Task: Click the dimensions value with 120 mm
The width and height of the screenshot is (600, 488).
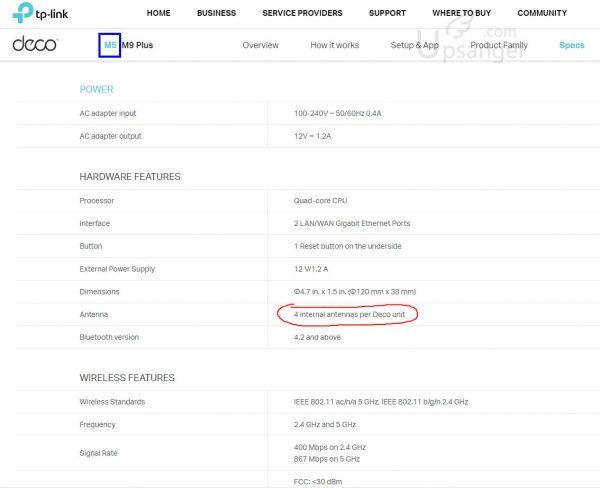Action: point(355,292)
